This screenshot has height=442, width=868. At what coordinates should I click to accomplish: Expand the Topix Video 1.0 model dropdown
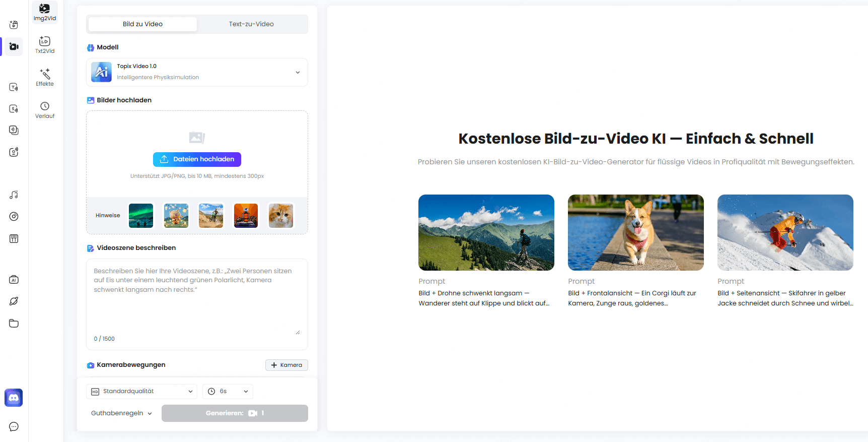197,72
